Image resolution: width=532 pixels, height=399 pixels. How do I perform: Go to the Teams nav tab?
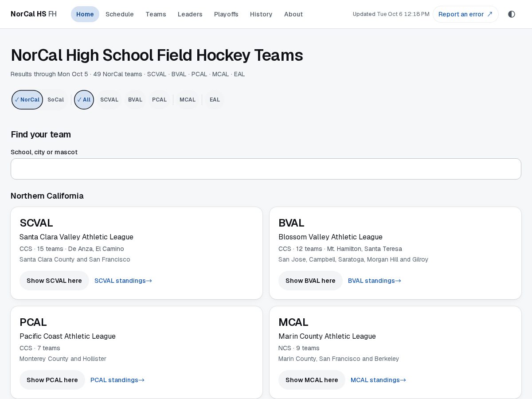pyautogui.click(x=156, y=14)
